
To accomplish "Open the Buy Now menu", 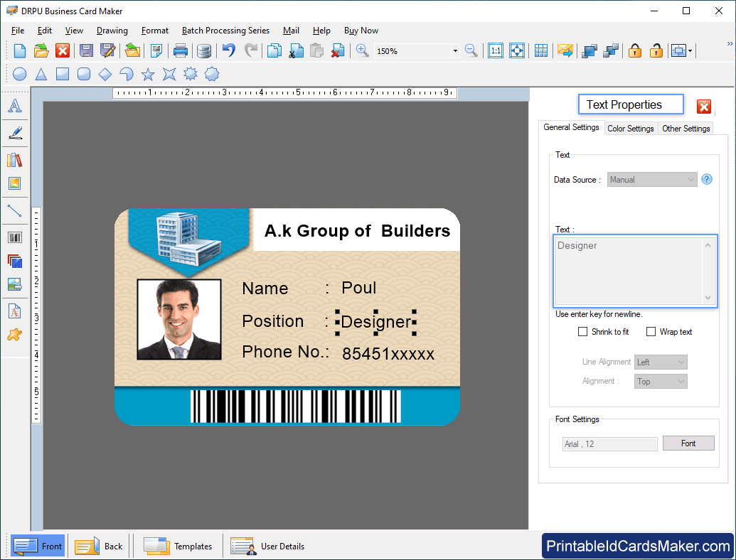I will click(x=361, y=31).
